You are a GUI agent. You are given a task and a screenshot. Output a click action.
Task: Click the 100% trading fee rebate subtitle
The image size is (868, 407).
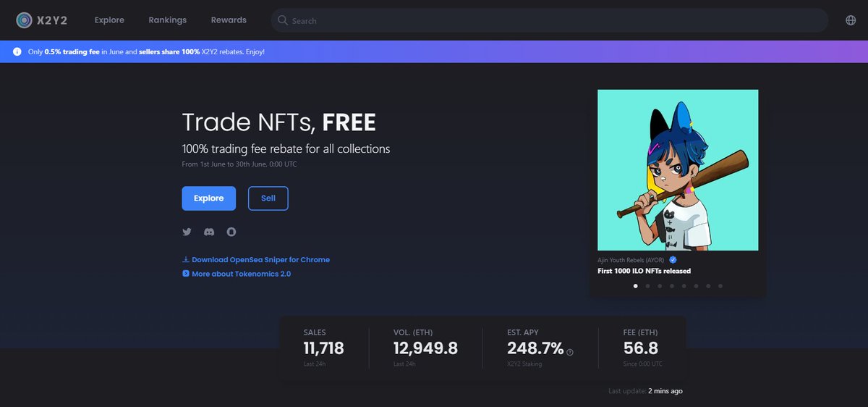[x=286, y=149]
